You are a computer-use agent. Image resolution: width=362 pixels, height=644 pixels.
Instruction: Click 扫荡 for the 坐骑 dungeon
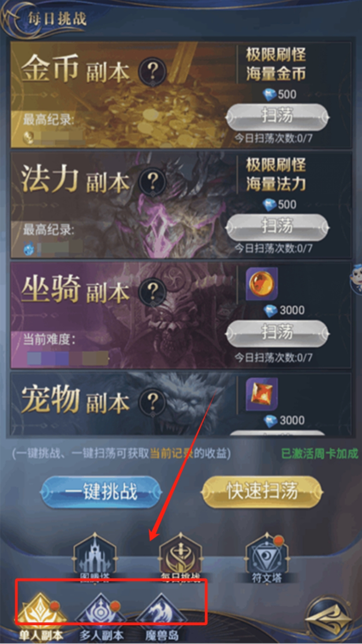click(278, 332)
